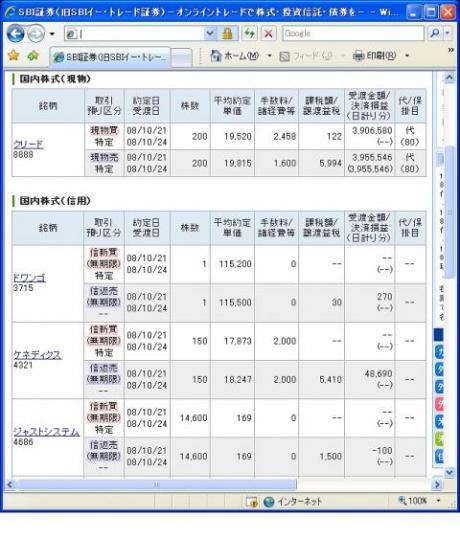View the security lock icon report
Viewport: 460px width, 538px height.
click(227, 34)
